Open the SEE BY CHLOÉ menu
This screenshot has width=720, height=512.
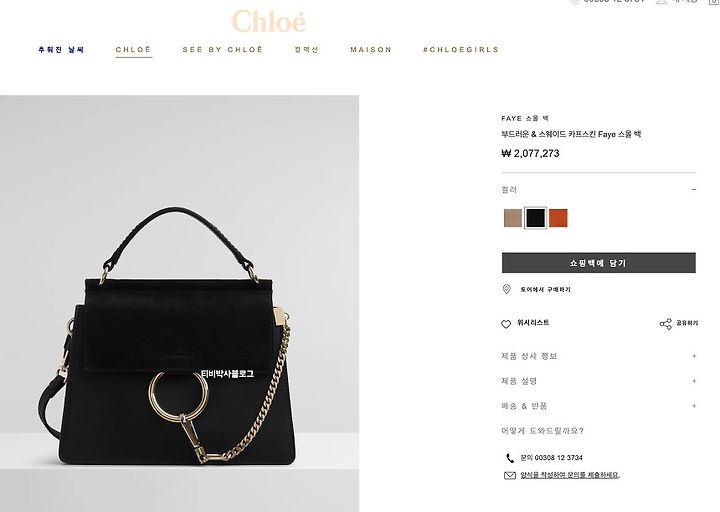click(223, 50)
